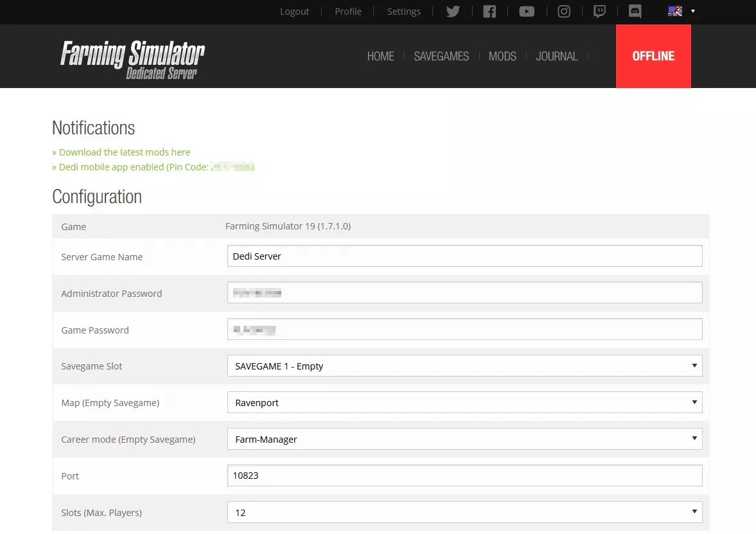Click the Career mode (Empty Savegame) label
This screenshot has height=534, width=756.
128,440
